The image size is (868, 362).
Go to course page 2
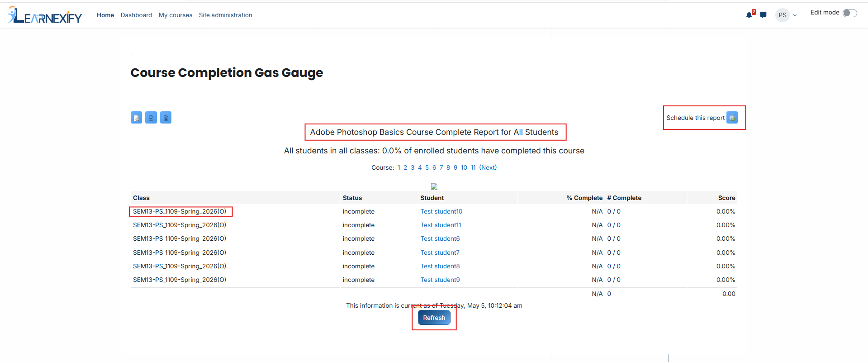(405, 167)
